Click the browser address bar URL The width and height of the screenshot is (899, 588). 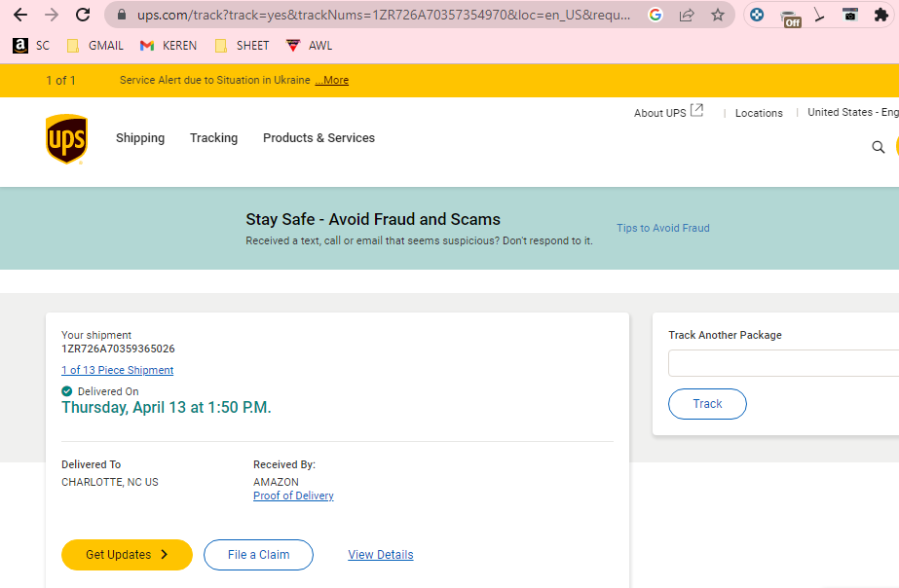tap(384, 15)
